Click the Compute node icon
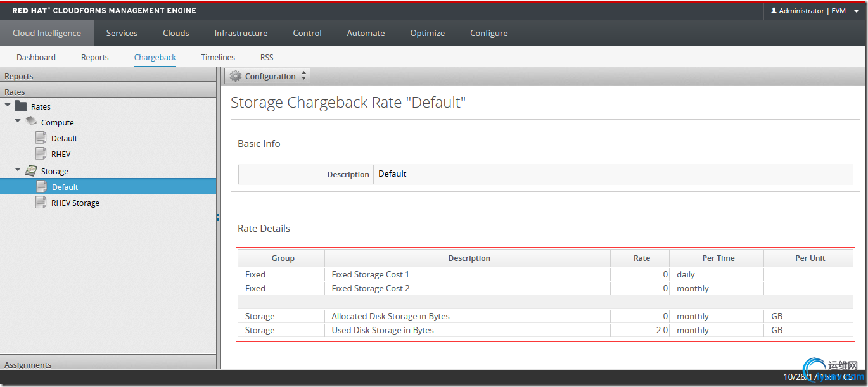The height and width of the screenshot is (387, 868). (31, 122)
